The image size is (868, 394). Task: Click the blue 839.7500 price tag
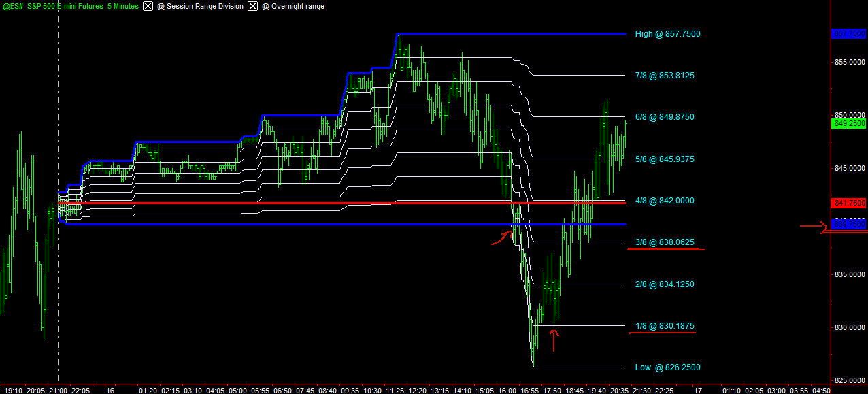[849, 224]
